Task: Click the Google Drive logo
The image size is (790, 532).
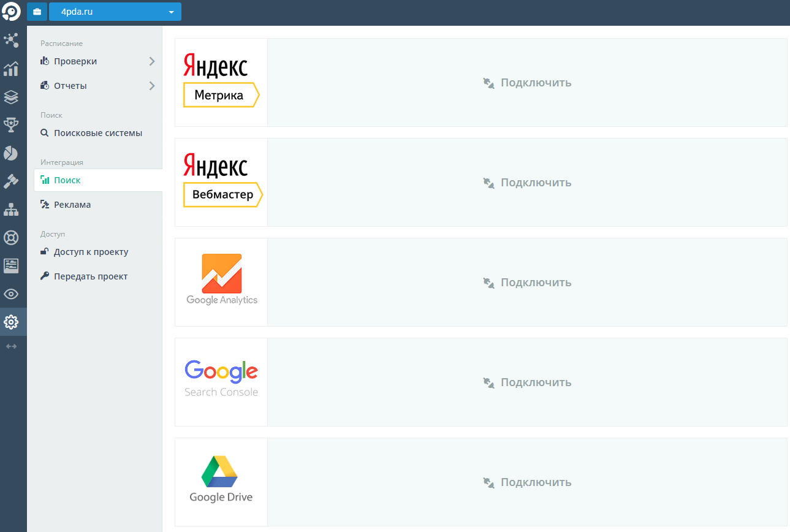Action: pyautogui.click(x=221, y=479)
